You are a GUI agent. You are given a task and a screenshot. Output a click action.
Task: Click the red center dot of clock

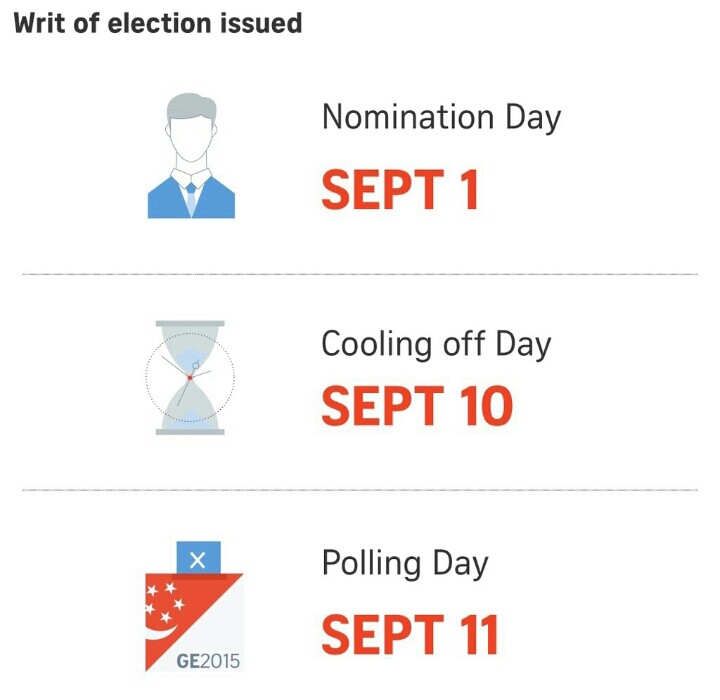pyautogui.click(x=190, y=378)
